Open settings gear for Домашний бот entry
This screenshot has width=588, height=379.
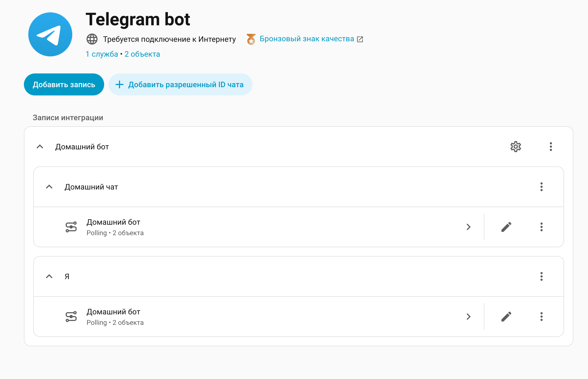[516, 147]
